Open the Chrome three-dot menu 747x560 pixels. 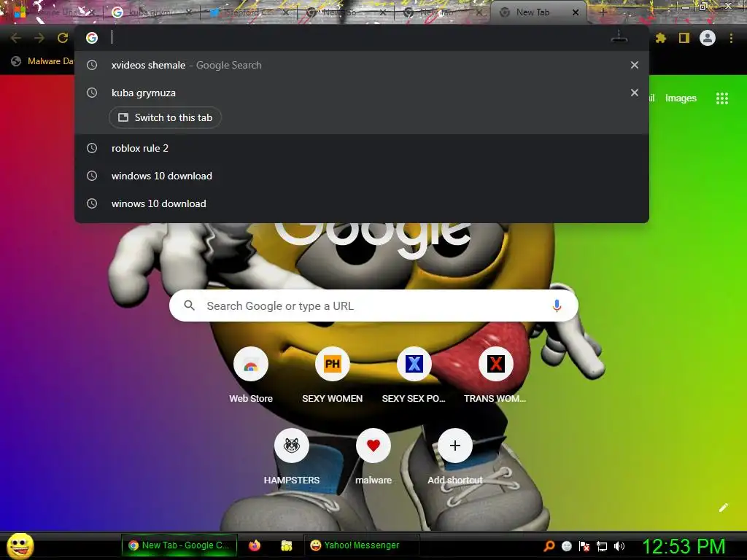(731, 38)
